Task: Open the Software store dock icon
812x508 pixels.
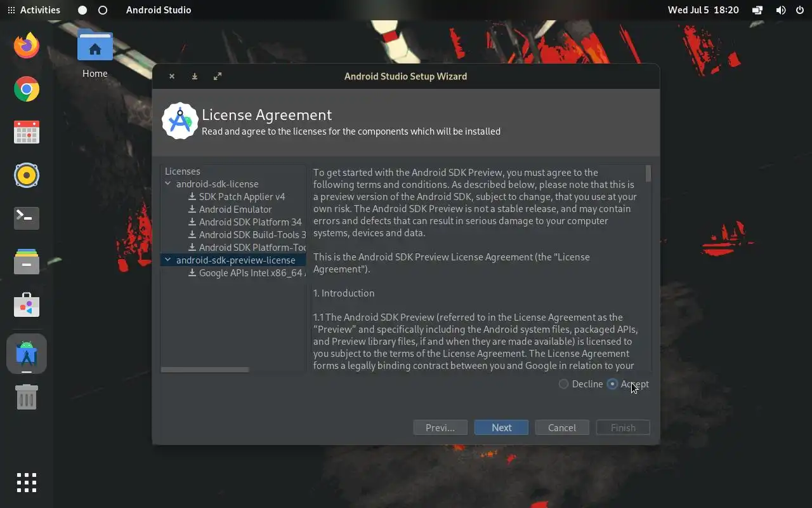Action: coord(27,305)
